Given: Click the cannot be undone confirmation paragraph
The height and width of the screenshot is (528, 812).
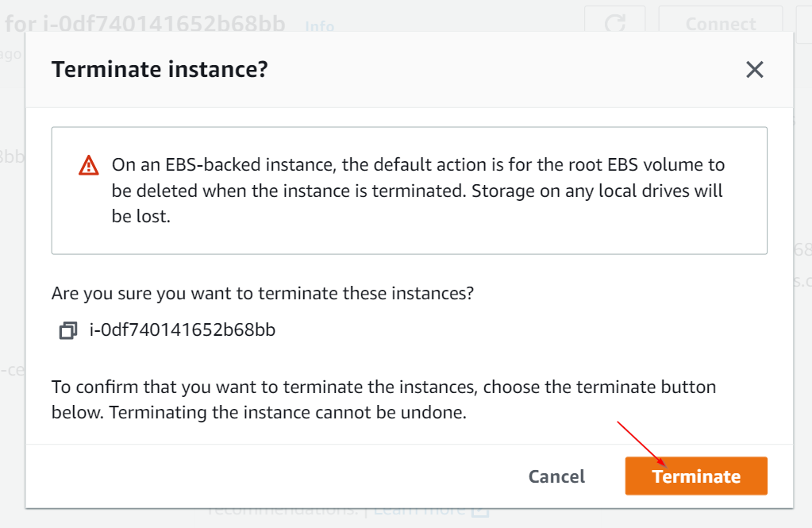Looking at the screenshot, I should pyautogui.click(x=383, y=399).
